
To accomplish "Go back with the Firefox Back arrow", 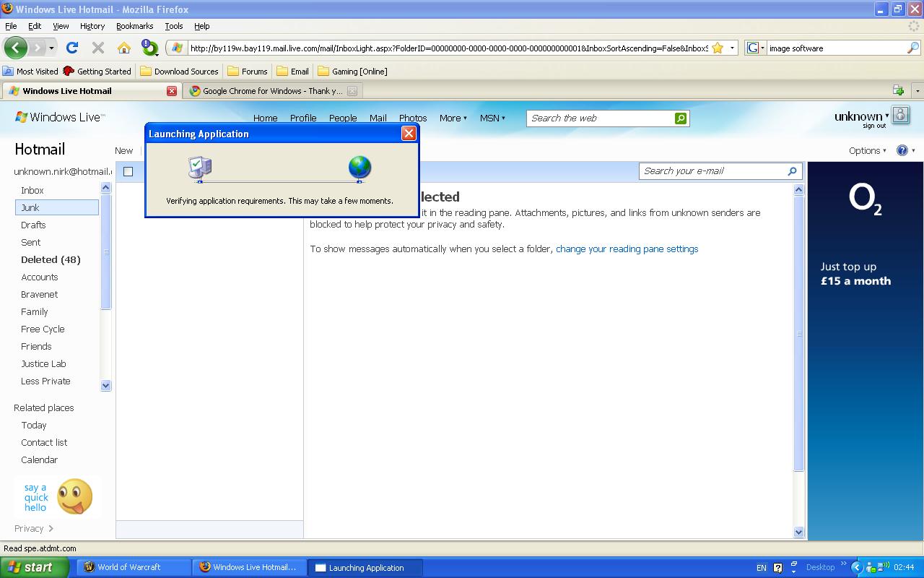I will coord(15,48).
